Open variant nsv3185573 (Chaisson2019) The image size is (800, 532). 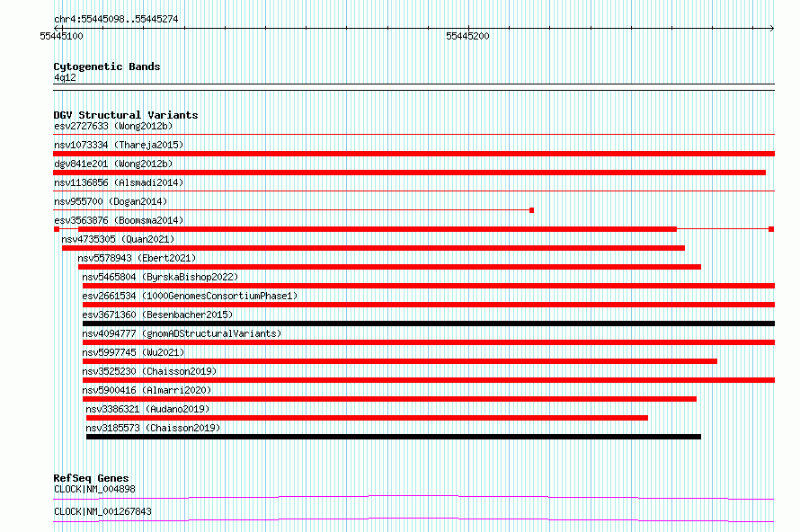click(153, 428)
